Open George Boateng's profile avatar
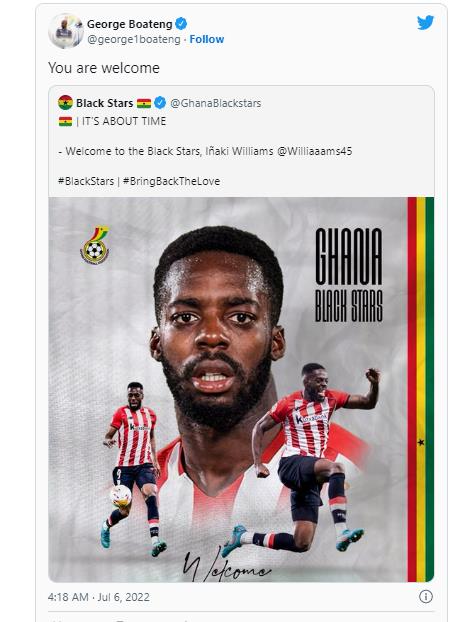473x622 pixels. [x=66, y=31]
